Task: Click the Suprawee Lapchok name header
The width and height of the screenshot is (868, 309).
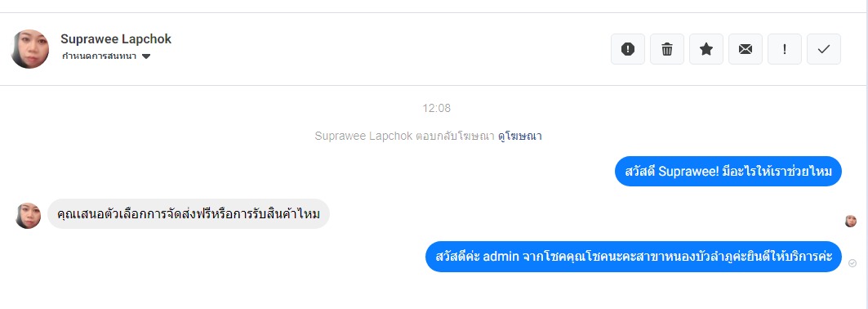Action: 116,39
